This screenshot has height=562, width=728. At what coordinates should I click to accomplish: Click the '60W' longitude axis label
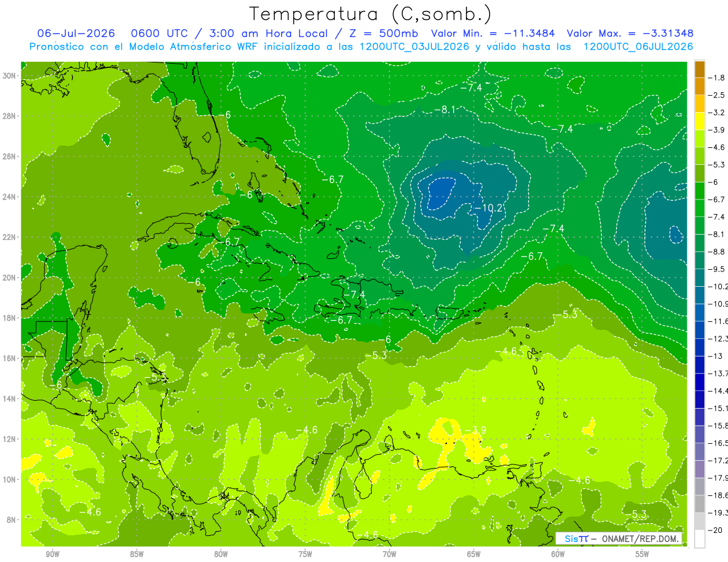[558, 554]
